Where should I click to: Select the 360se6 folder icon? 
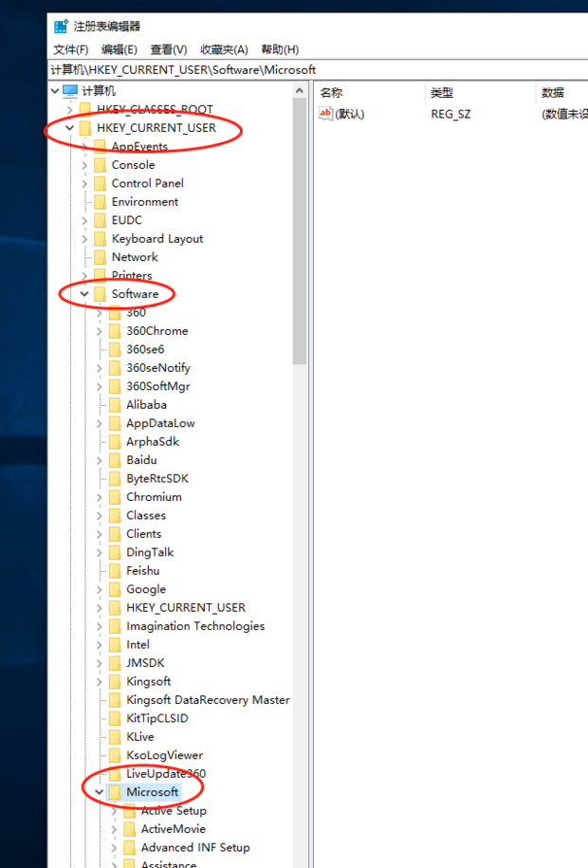115,349
